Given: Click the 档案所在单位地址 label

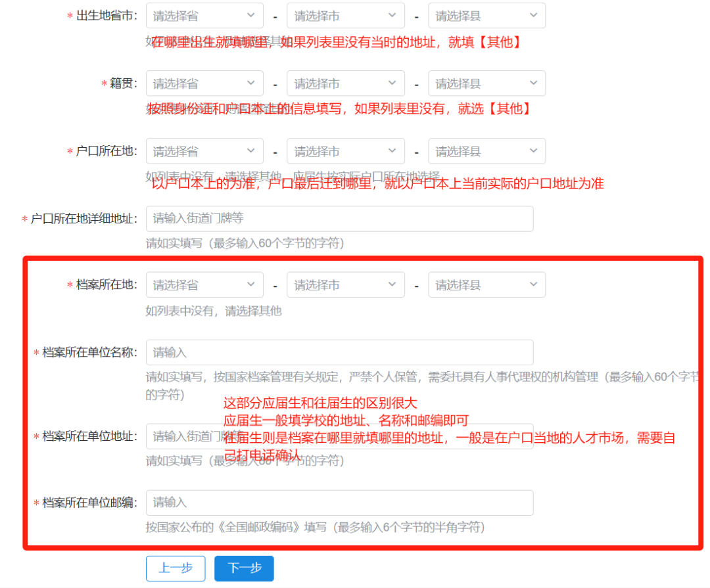Looking at the screenshot, I should click(x=89, y=436).
